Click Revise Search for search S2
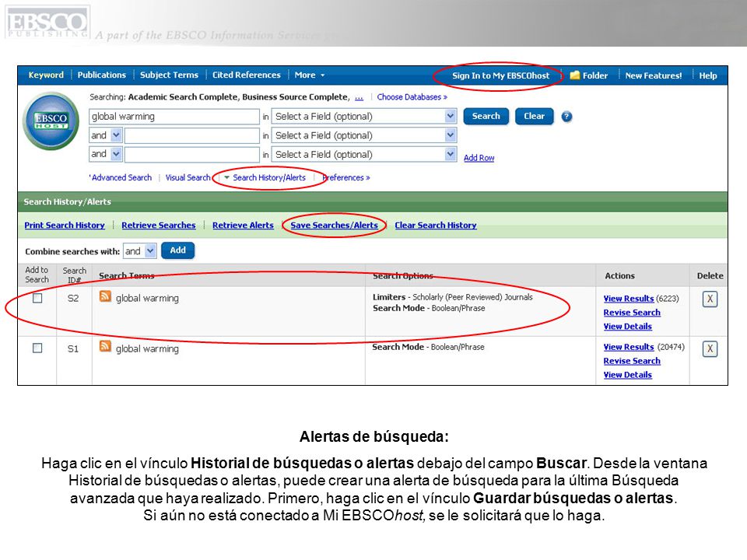The image size is (747, 560). [632, 313]
